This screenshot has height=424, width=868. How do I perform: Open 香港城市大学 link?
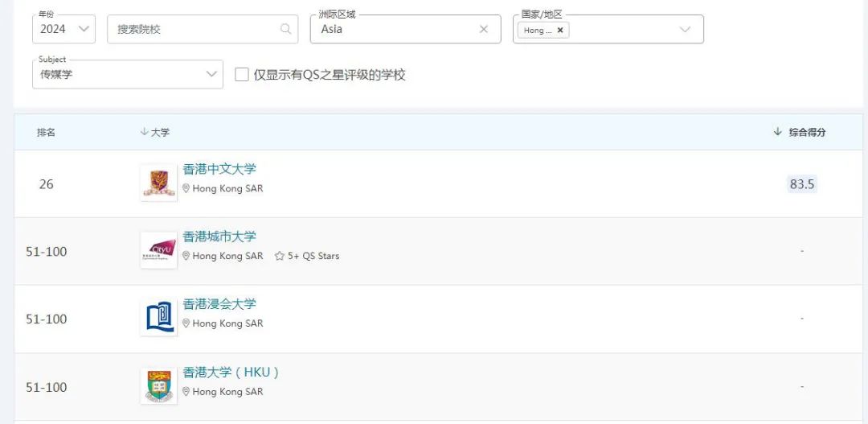click(x=219, y=237)
